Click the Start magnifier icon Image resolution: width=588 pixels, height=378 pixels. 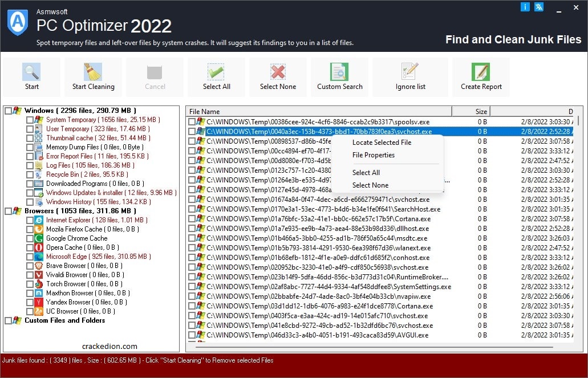[31, 72]
